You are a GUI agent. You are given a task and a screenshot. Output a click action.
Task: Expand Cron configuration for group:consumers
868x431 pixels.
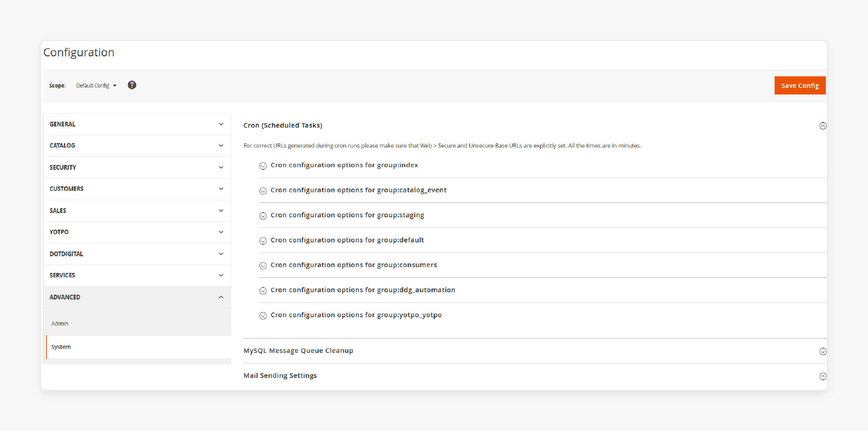tap(354, 265)
